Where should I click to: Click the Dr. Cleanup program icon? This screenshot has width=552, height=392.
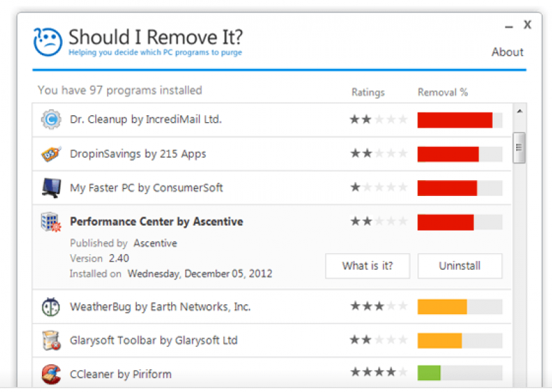click(51, 119)
